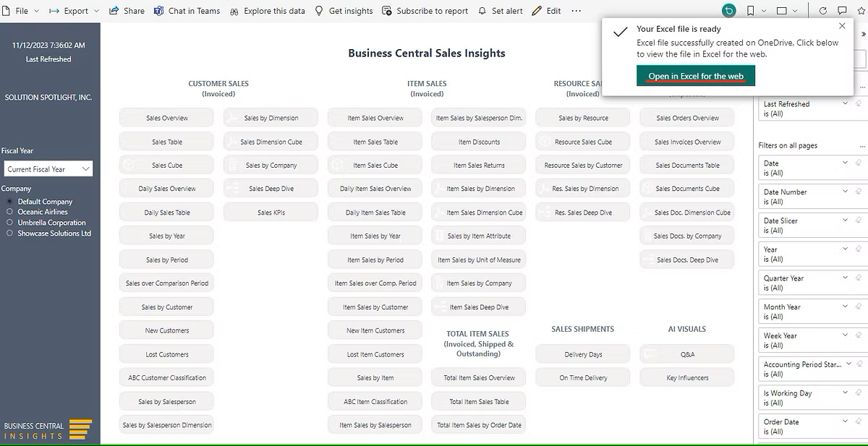Click Subscribe to report
The height and width of the screenshot is (446, 868).
(x=425, y=11)
